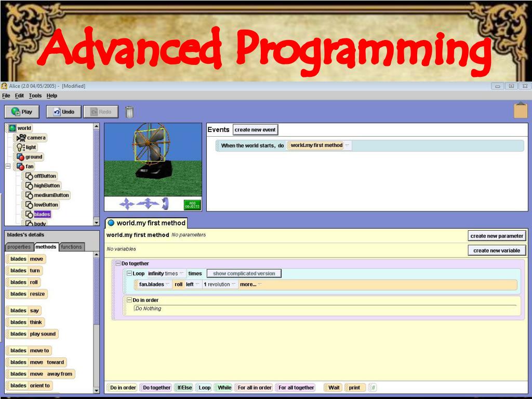The width and height of the screenshot is (532, 399).
Task: Select offButton part icon
Action: pos(29,176)
